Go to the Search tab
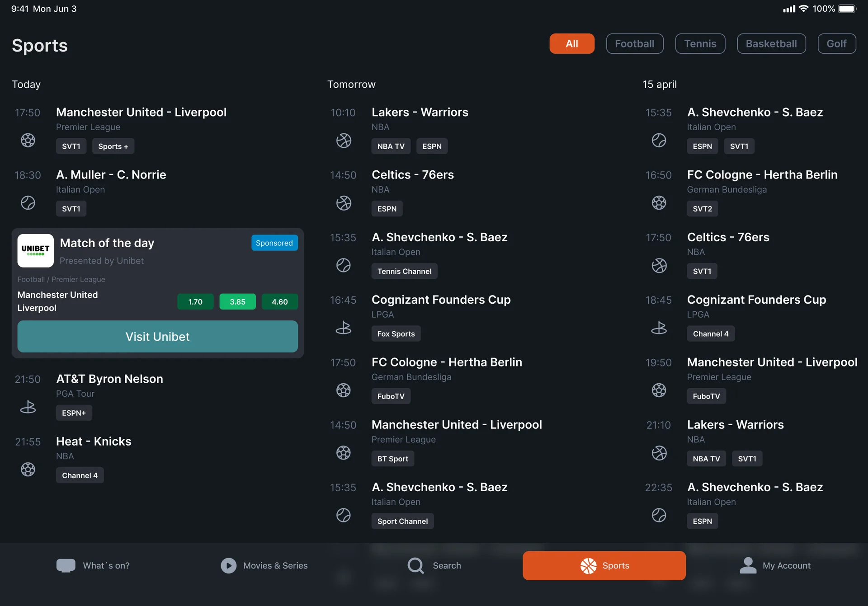This screenshot has width=868, height=606. coord(434,565)
